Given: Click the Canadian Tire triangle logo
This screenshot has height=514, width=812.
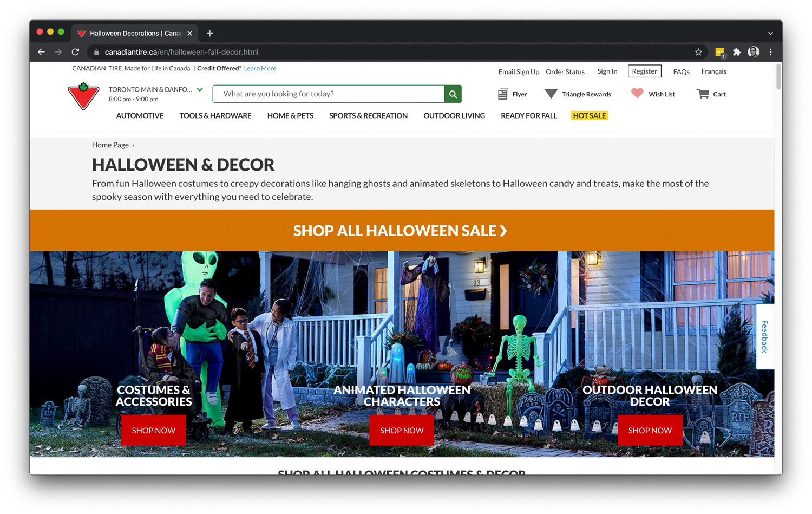Looking at the screenshot, I should point(83,96).
